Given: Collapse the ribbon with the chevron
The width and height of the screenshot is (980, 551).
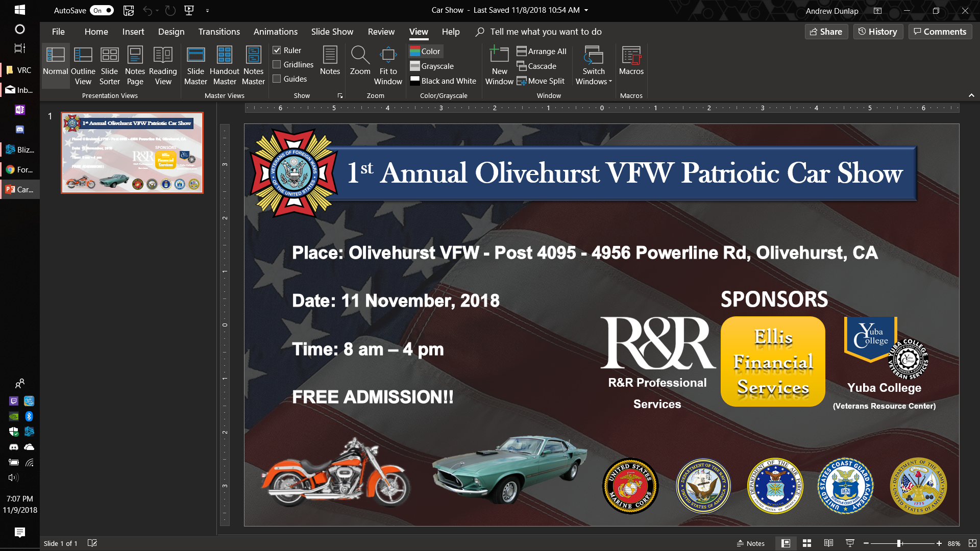Looking at the screenshot, I should click(x=971, y=95).
